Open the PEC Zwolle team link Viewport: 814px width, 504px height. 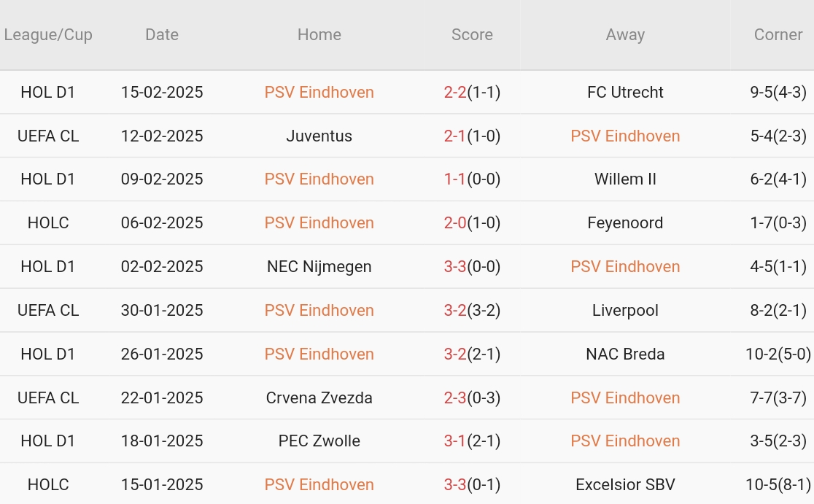tap(319, 441)
